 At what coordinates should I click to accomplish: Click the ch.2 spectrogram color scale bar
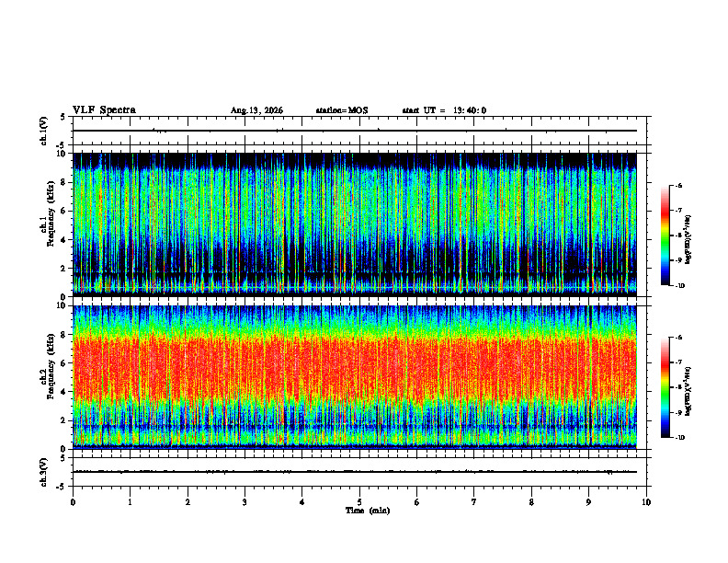pyautogui.click(x=665, y=387)
